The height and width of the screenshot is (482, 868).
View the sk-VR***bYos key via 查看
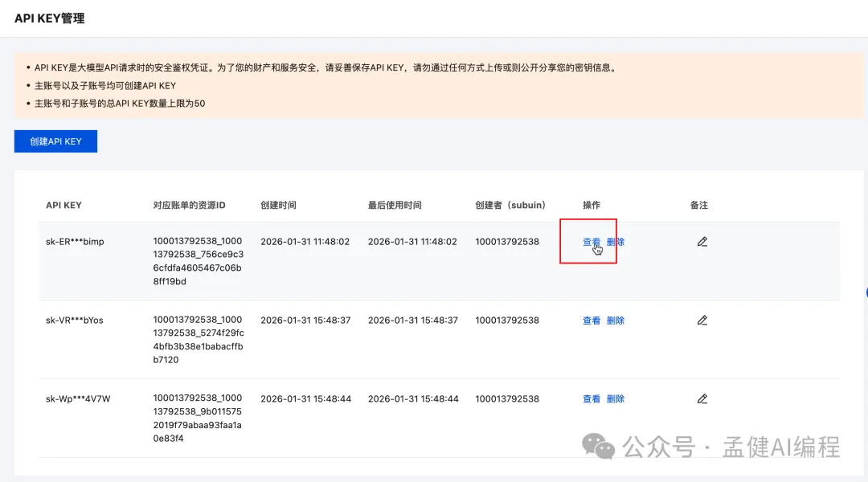pyautogui.click(x=591, y=321)
